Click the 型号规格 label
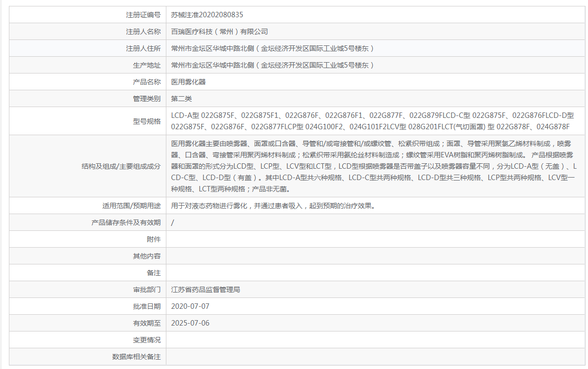The image size is (588, 369). coord(147,121)
